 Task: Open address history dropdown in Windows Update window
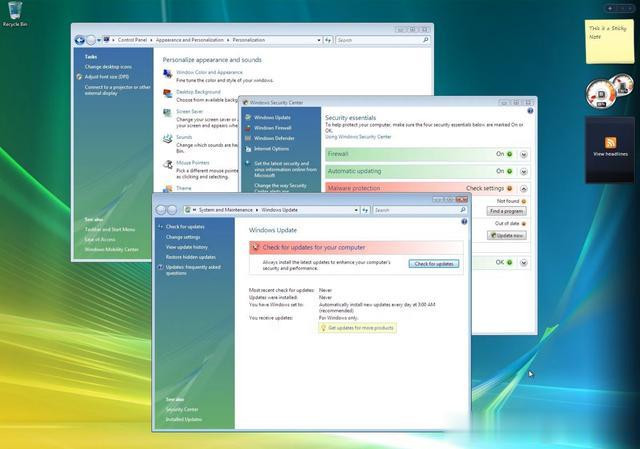click(x=356, y=210)
